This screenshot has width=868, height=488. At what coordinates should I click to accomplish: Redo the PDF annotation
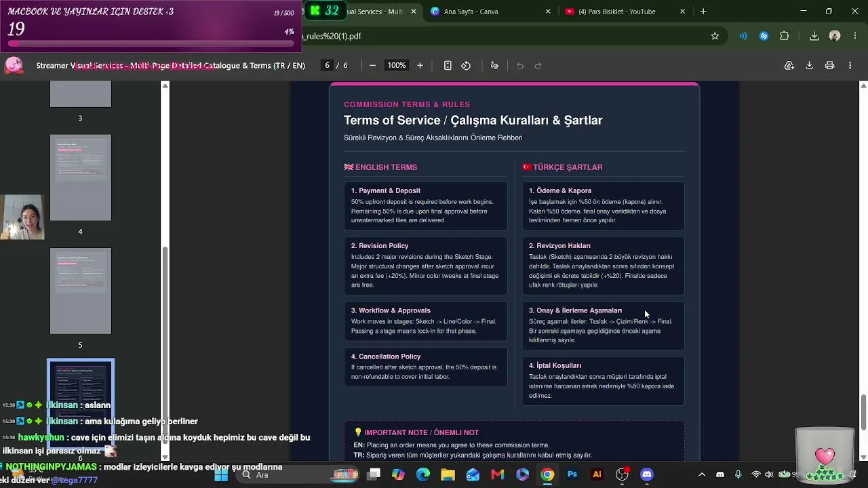coord(538,66)
